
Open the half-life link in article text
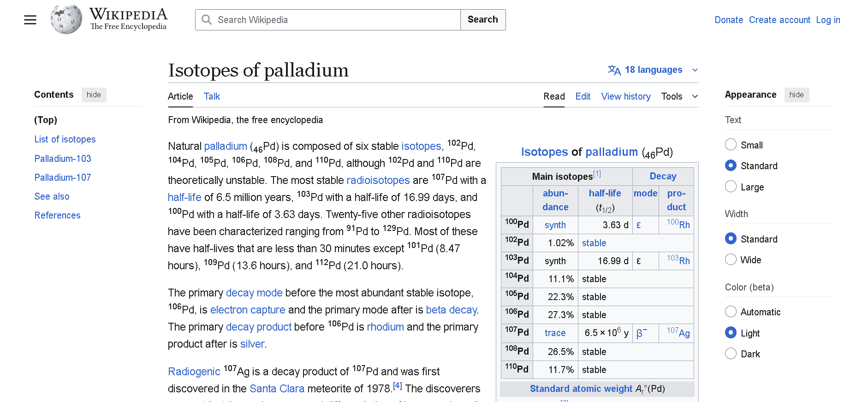click(184, 197)
